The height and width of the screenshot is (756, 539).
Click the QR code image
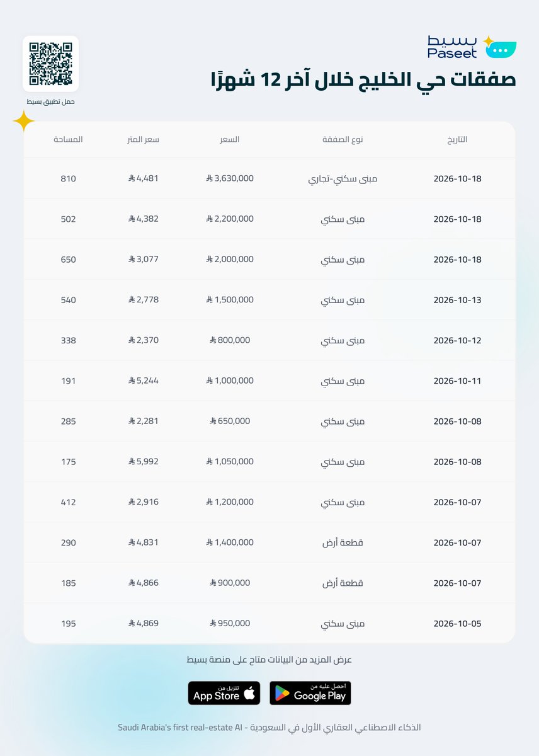51,64
